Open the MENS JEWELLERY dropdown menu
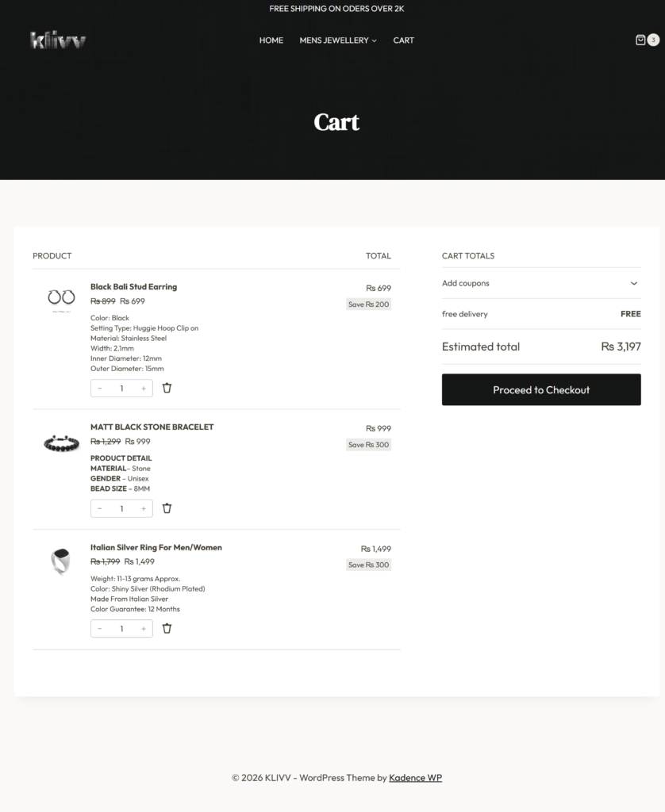 [x=338, y=40]
